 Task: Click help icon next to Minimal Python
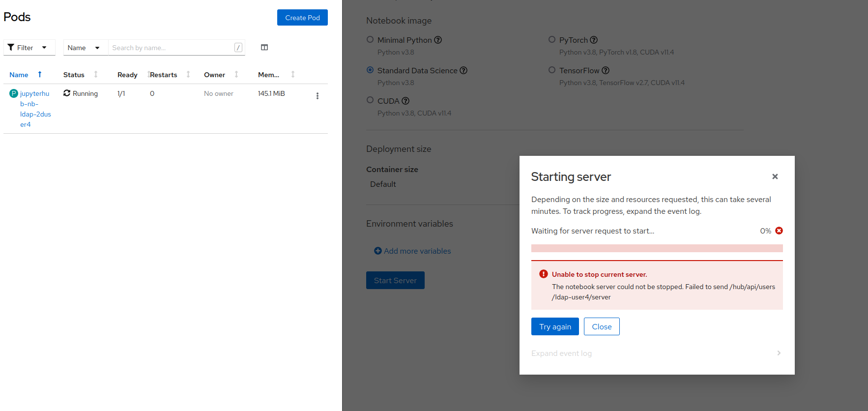[x=438, y=40]
